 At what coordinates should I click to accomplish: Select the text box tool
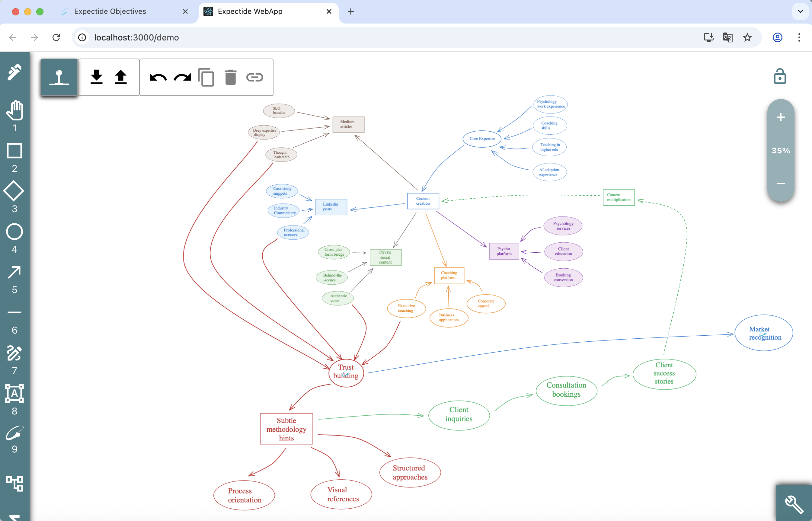point(14,393)
